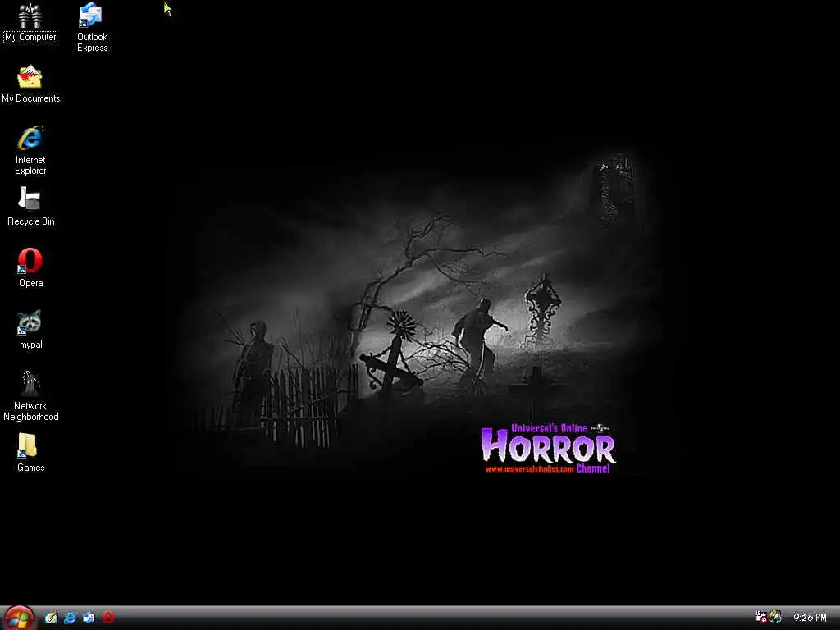The height and width of the screenshot is (630, 840).
Task: Select the Outlook Express desktop shortcut
Action: pos(90,16)
